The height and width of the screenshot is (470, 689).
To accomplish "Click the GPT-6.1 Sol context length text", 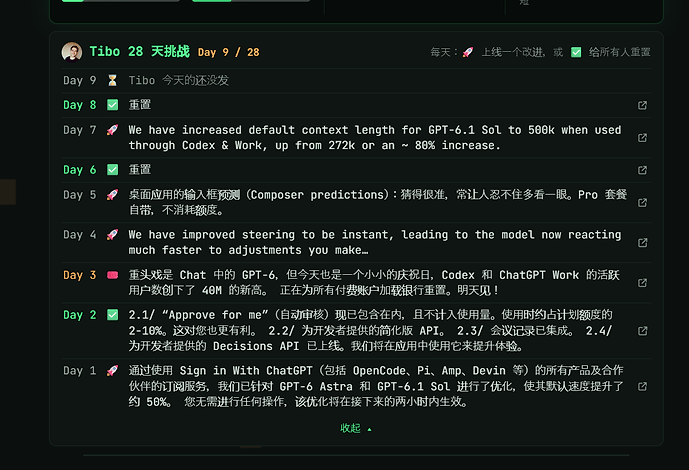I will (x=375, y=137).
